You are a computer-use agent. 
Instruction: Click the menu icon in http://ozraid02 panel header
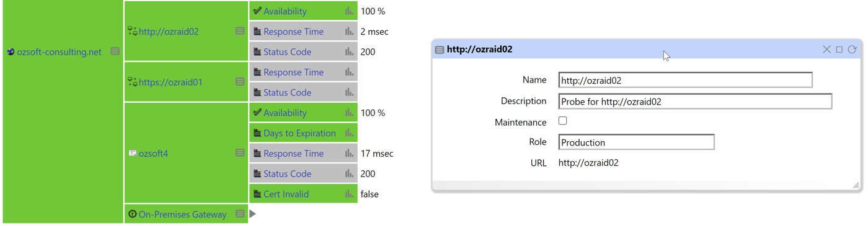click(x=439, y=50)
